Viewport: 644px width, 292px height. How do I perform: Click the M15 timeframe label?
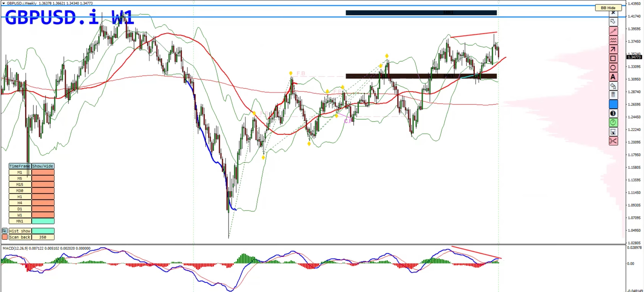[20, 184]
